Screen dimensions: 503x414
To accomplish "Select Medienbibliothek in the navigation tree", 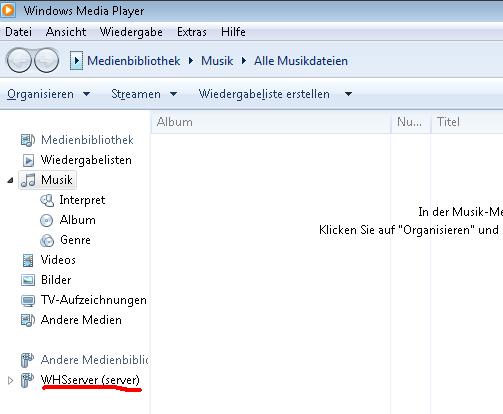I will click(87, 140).
